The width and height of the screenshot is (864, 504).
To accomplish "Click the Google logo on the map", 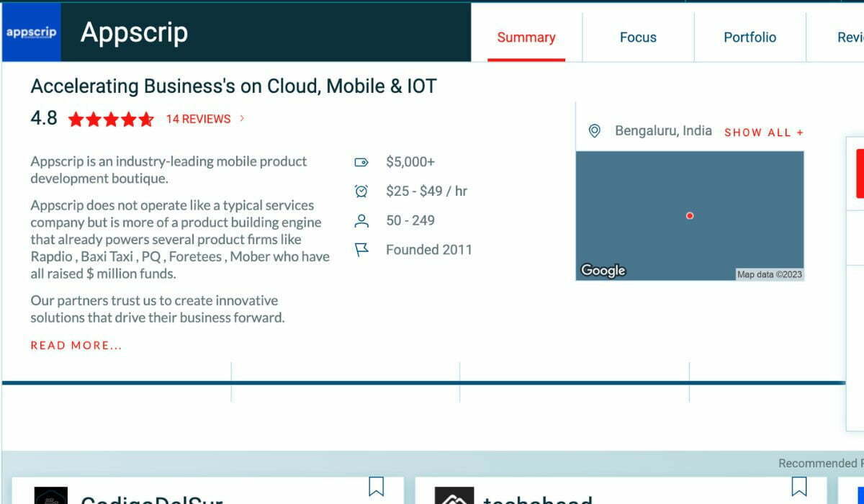I will click(x=603, y=270).
